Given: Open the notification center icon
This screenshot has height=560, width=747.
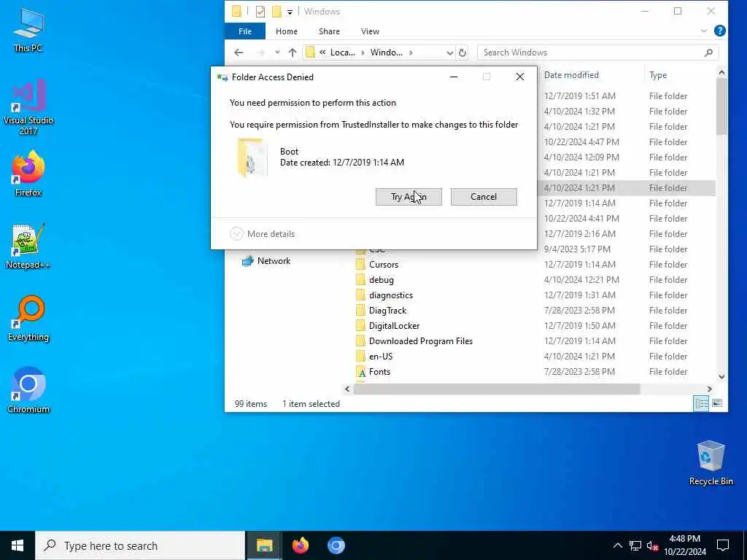Looking at the screenshot, I should (723, 545).
